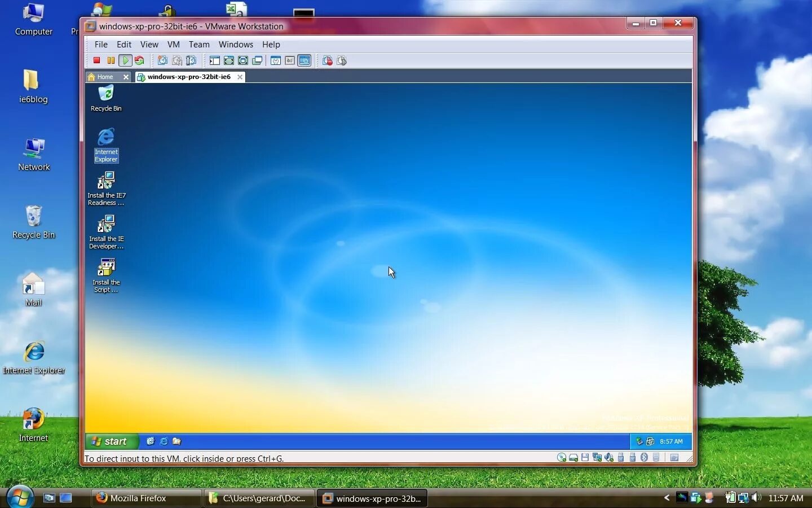This screenshot has height=508, width=812.
Task: Select the ie6blog folder on host desktop
Action: pyautogui.click(x=33, y=87)
